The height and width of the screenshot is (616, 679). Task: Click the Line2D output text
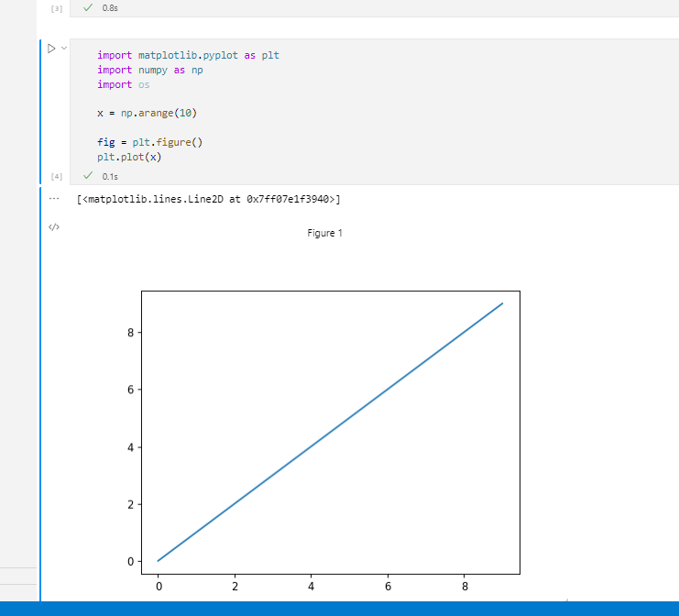click(208, 199)
